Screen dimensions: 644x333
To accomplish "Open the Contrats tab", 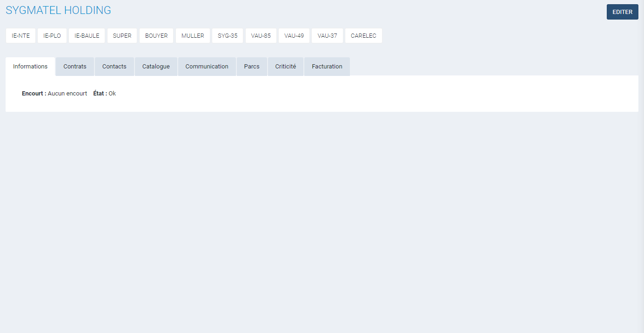I will coord(75,67).
